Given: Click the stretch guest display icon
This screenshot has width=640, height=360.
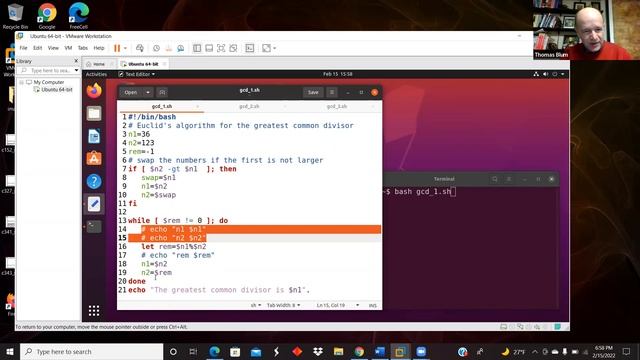Looking at the screenshot, I should pyautogui.click(x=266, y=48).
